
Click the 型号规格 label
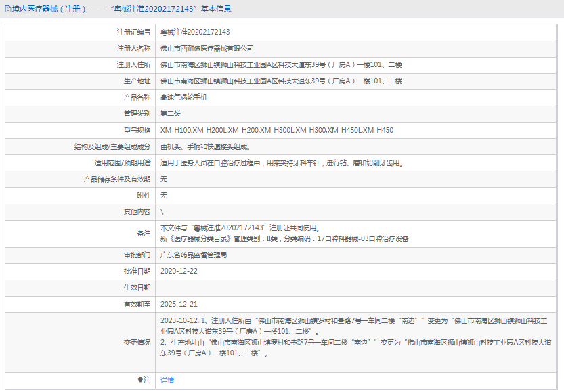tap(137, 130)
